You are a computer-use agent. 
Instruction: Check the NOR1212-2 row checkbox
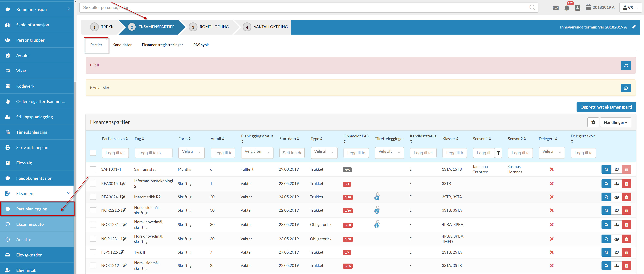[x=93, y=266]
